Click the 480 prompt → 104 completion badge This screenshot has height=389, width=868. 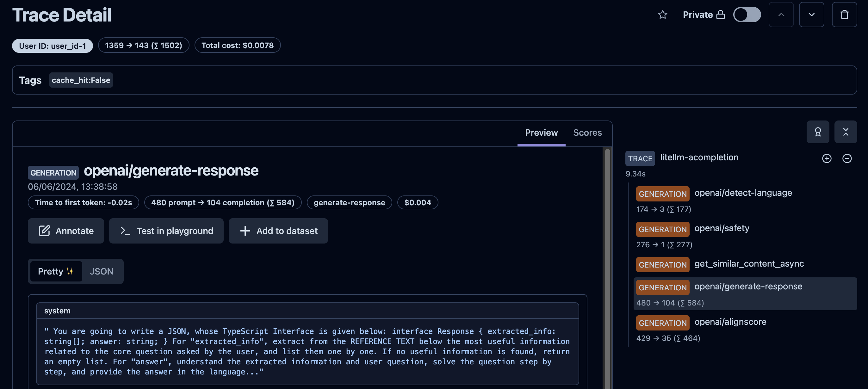(223, 202)
